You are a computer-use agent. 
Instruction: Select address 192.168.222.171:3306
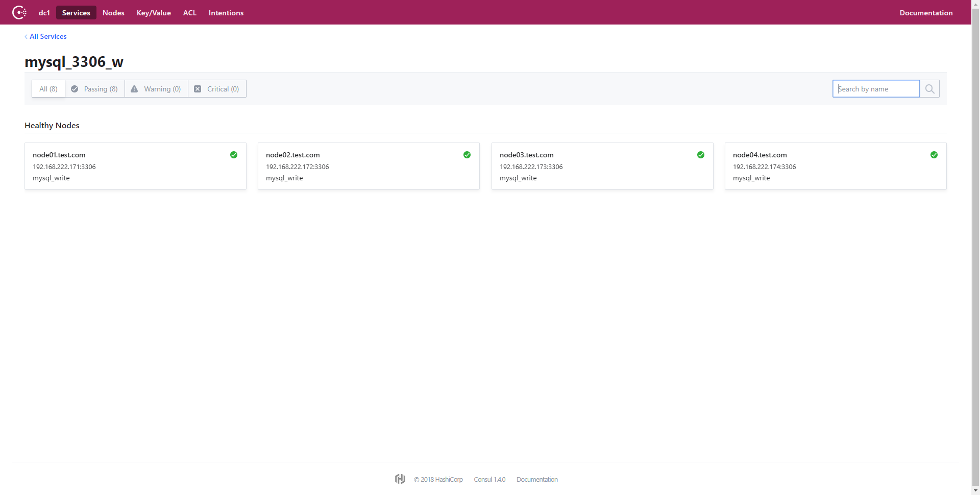(64, 167)
